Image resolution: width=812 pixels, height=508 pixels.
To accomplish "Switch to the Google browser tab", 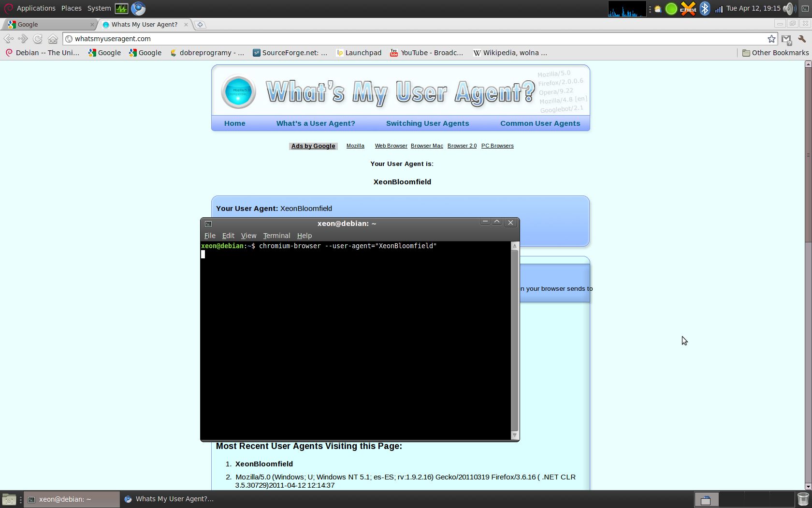I will tap(50, 24).
